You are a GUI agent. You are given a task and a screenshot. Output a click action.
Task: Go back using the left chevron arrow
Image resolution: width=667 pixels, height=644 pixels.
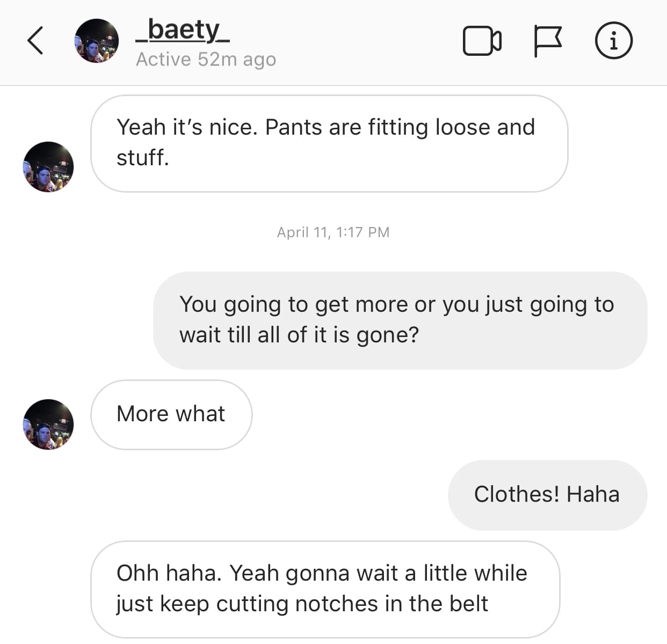[x=35, y=41]
